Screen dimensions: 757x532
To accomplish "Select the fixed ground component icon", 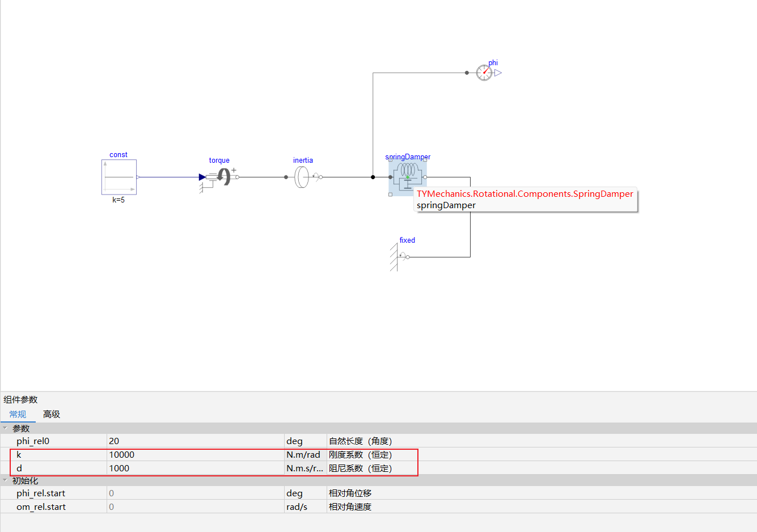I will [x=399, y=257].
